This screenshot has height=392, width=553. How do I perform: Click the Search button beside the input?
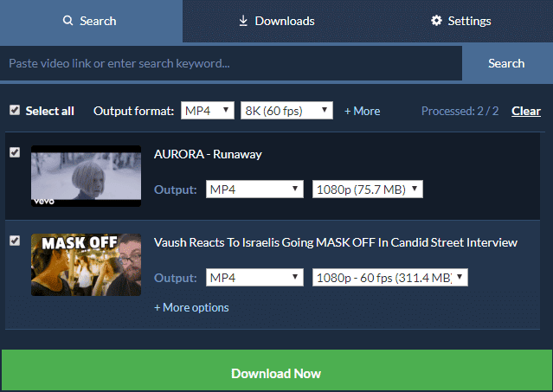point(506,63)
